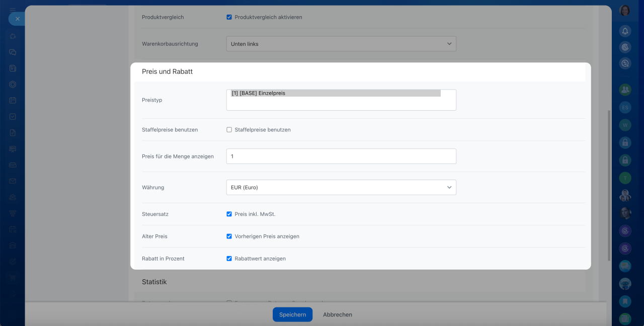Open the Warenkorbausrichtung dropdown

pyautogui.click(x=341, y=44)
